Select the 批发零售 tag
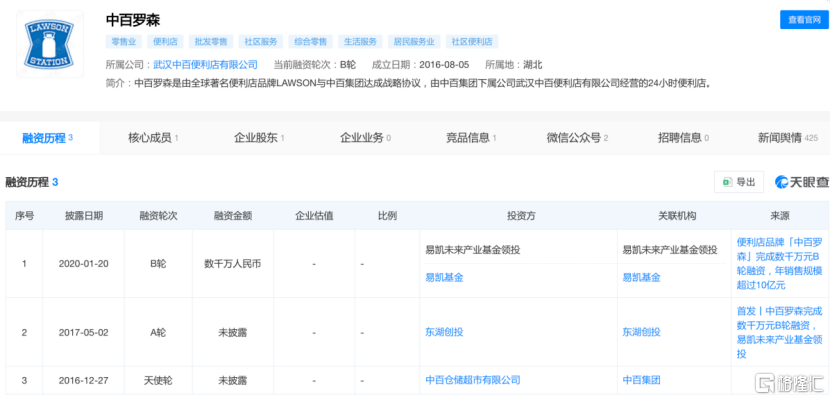 (x=211, y=42)
